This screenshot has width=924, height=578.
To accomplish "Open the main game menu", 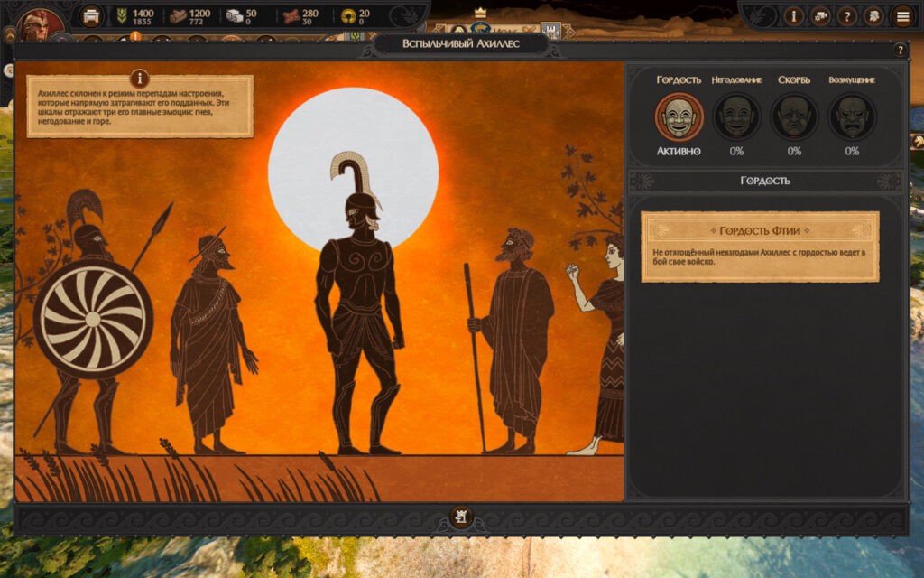I will click(x=901, y=16).
